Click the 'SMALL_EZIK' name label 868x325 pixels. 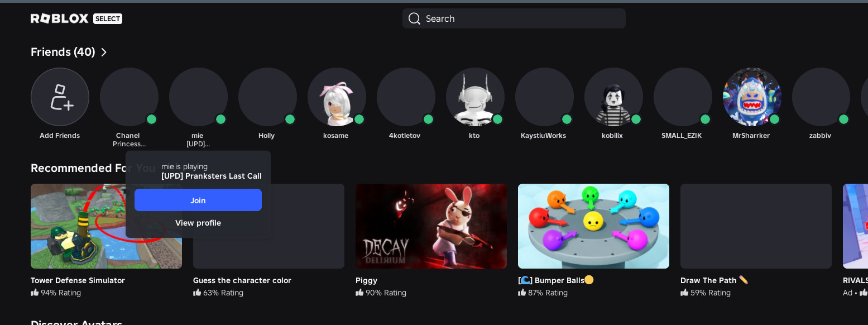[x=682, y=136]
